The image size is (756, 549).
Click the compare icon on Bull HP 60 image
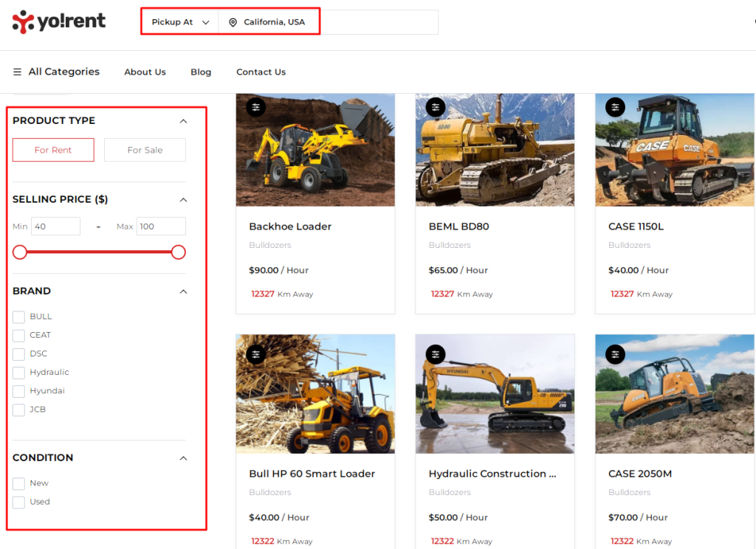tap(255, 354)
